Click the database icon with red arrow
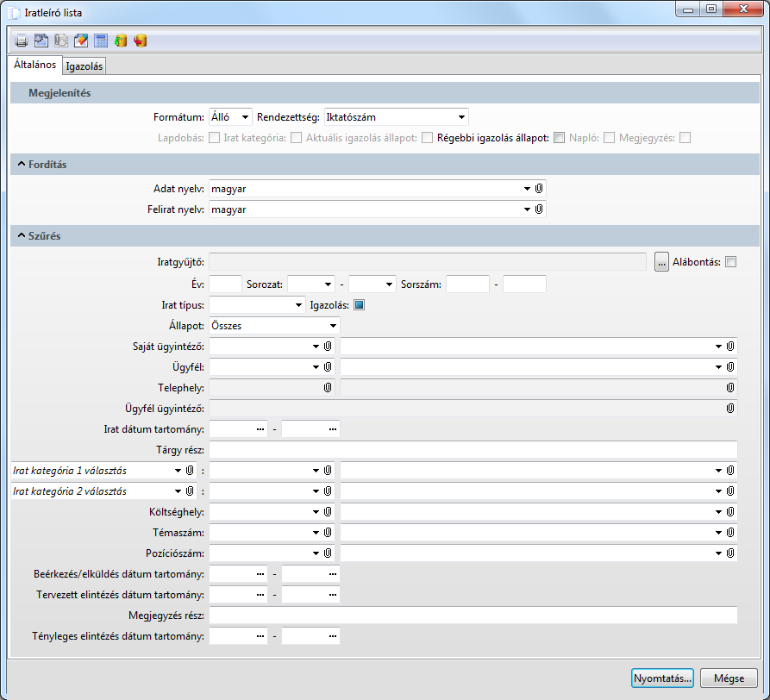Image resolution: width=770 pixels, height=700 pixels. [141, 41]
